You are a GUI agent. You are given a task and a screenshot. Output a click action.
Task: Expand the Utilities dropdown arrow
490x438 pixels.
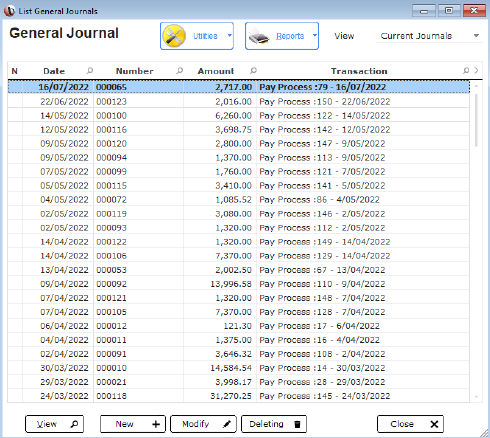229,35
